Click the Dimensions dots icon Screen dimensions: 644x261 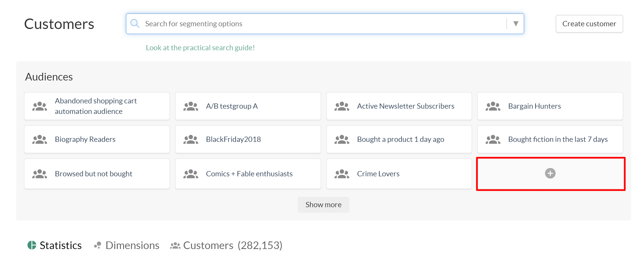coord(98,245)
